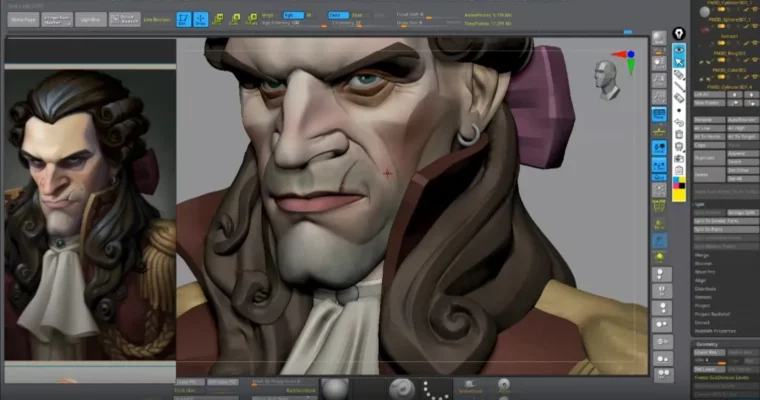Move selected subtool up with the up arrow
This screenshot has height=400, width=760.
[x=735, y=95]
